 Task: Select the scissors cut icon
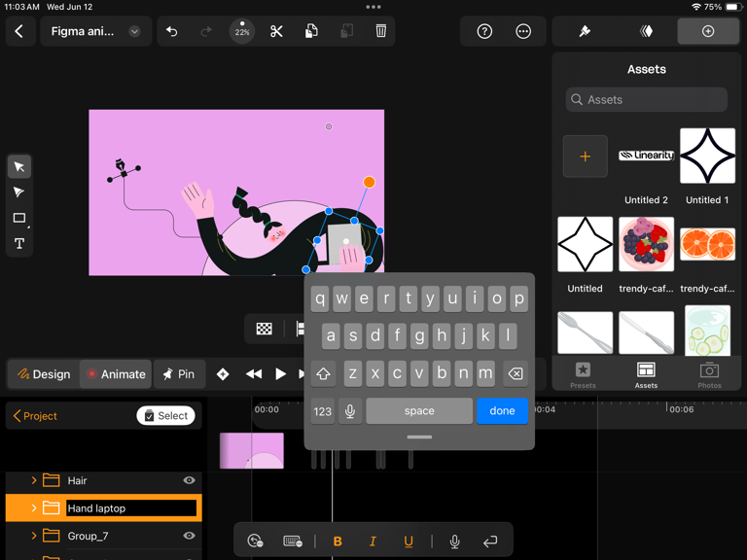click(x=277, y=31)
